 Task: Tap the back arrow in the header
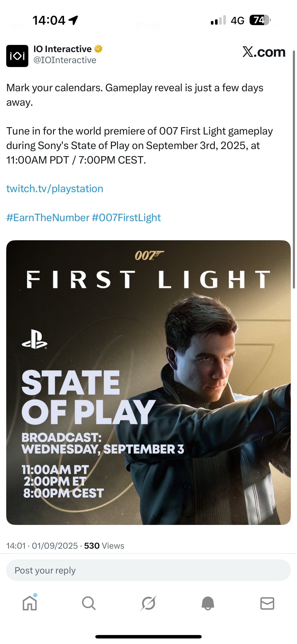click(17, 26)
